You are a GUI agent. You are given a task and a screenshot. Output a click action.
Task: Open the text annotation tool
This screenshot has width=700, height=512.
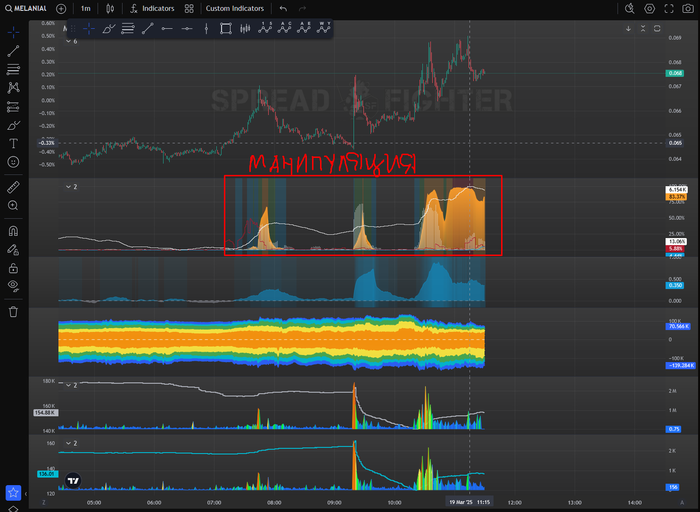pos(13,143)
